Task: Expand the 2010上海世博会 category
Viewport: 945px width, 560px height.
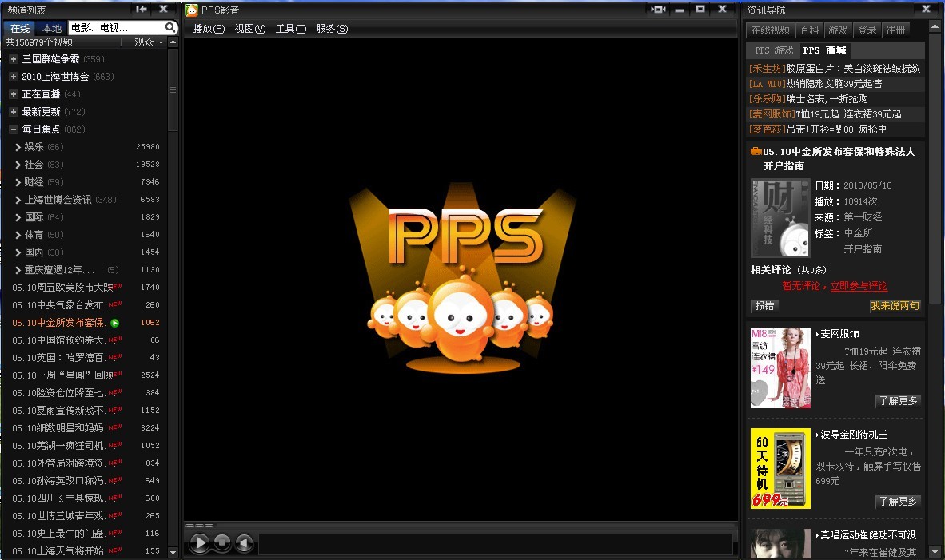Action: pos(14,77)
